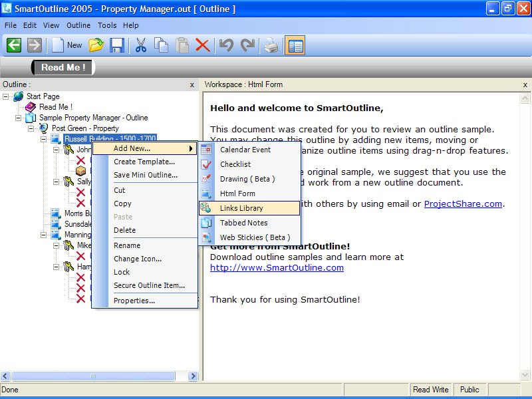Collapse the Harry tree node
This screenshot has height=399, width=532.
pos(57,267)
